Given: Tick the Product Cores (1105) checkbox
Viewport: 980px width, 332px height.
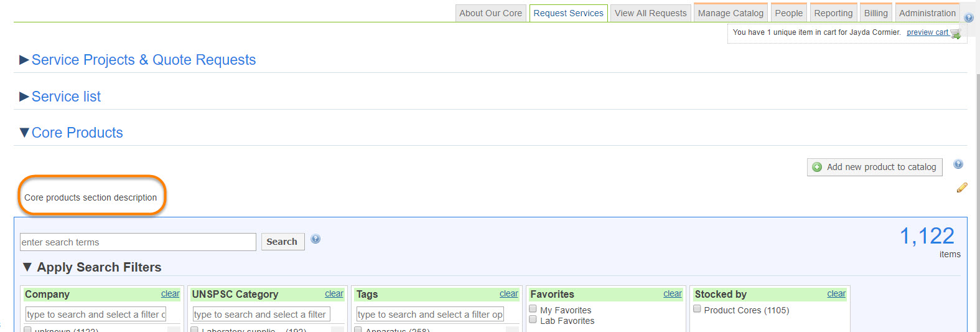Looking at the screenshot, I should pyautogui.click(x=697, y=309).
